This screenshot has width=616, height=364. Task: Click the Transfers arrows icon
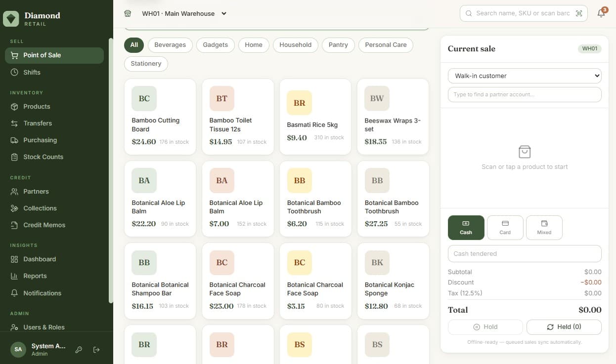[x=14, y=123]
